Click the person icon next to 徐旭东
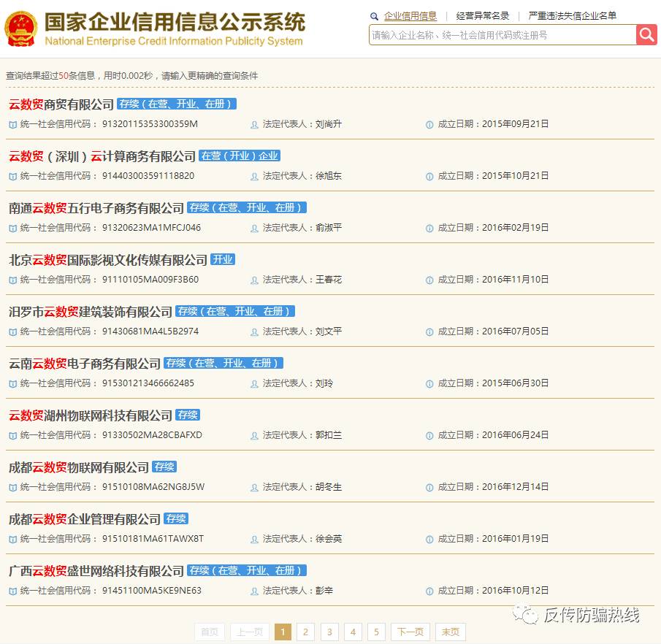 pos(254,177)
